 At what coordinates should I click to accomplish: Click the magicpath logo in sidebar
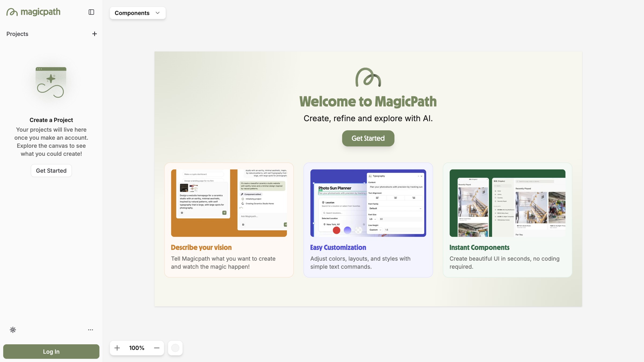coord(34,12)
